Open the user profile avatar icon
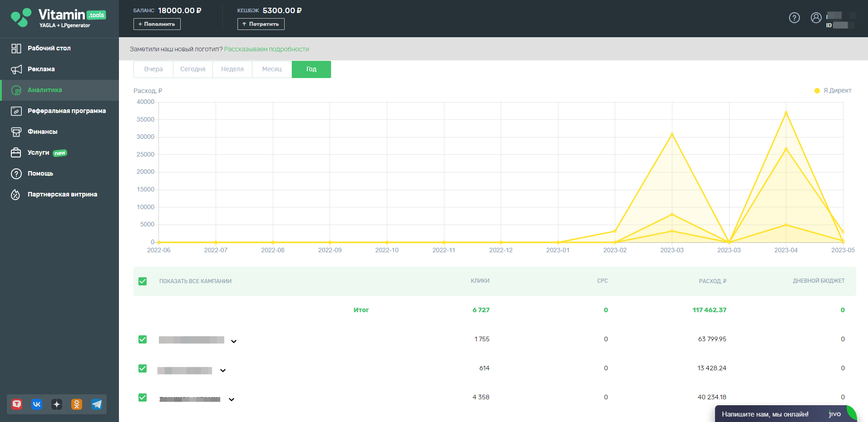The image size is (868, 422). (816, 18)
